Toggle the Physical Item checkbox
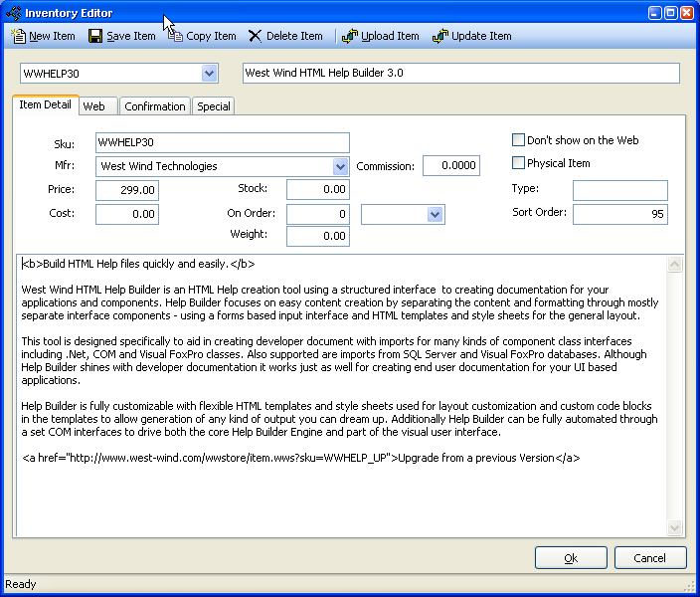Viewport: 700px width, 597px height. (x=518, y=163)
